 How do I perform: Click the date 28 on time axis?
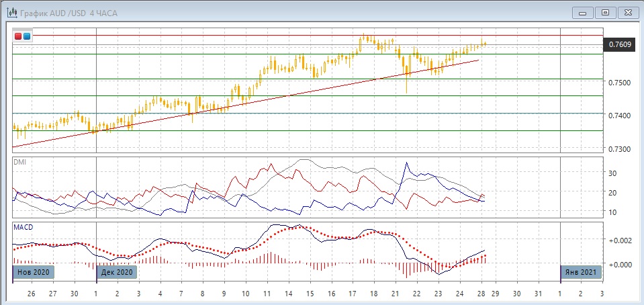[x=481, y=293]
